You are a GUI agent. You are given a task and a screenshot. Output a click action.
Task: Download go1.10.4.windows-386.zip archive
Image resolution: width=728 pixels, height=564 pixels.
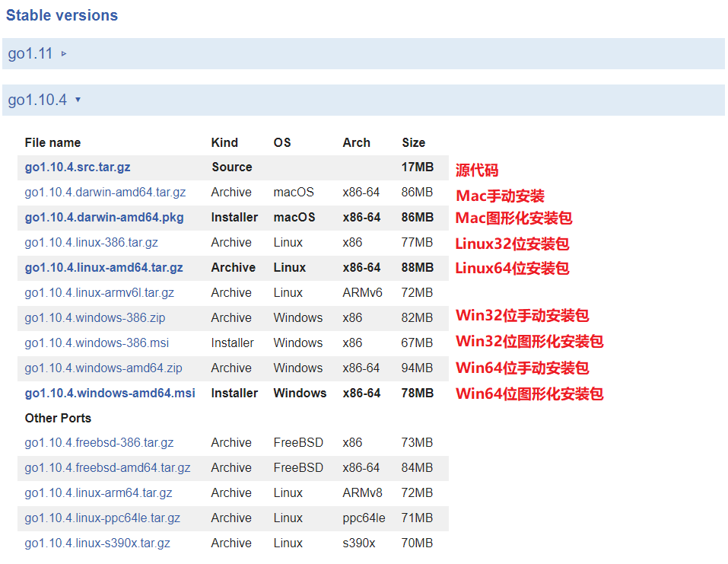tap(95, 317)
